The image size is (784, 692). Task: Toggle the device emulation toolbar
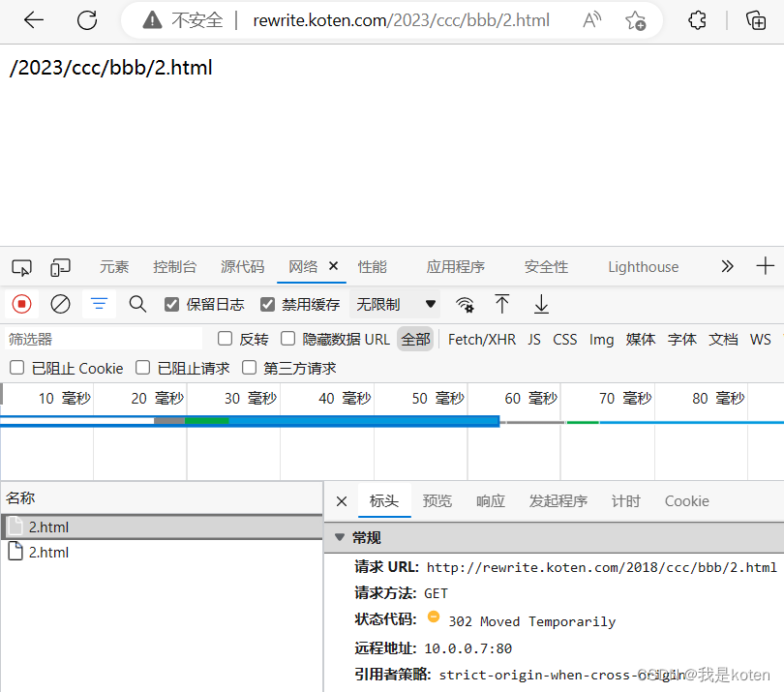pos(60,267)
